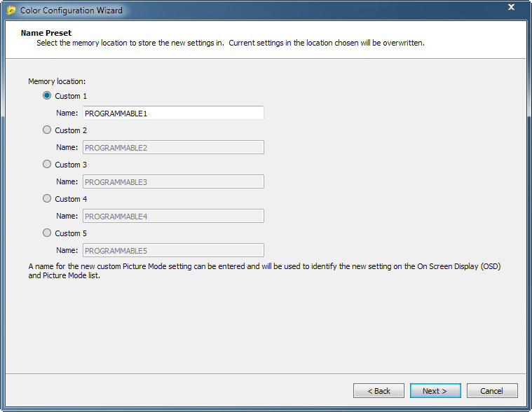Click the memory location overwrite instruction text
532x412 pixels.
click(231, 43)
